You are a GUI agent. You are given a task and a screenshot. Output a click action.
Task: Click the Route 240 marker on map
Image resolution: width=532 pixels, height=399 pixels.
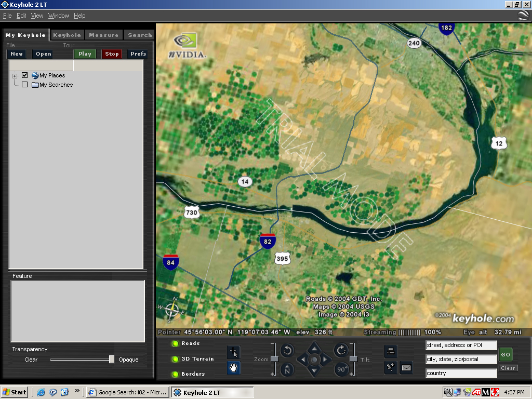pyautogui.click(x=414, y=43)
